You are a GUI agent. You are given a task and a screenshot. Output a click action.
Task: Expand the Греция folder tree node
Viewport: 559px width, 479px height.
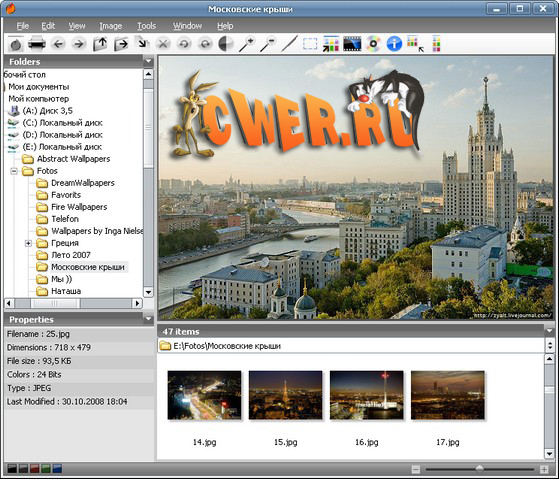click(x=28, y=243)
